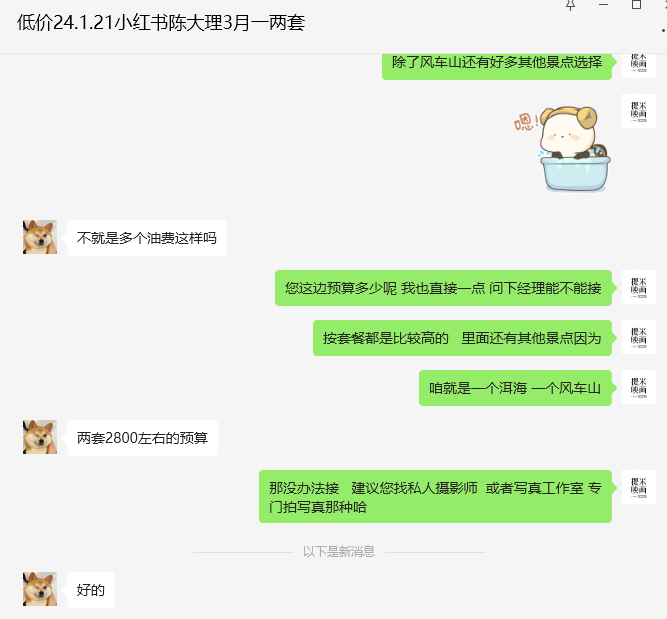Screen dimensions: 667x619
Task: Select message 您这边预算多少呢 我也直接一点
Action: coord(443,288)
